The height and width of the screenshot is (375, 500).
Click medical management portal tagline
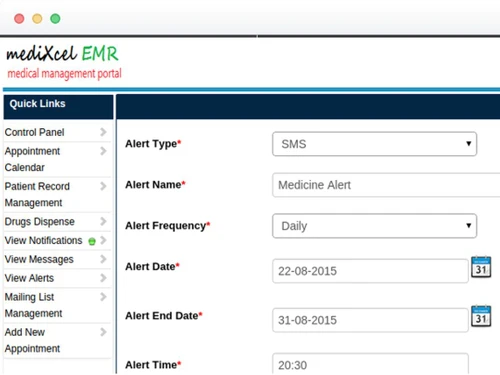coord(64,74)
